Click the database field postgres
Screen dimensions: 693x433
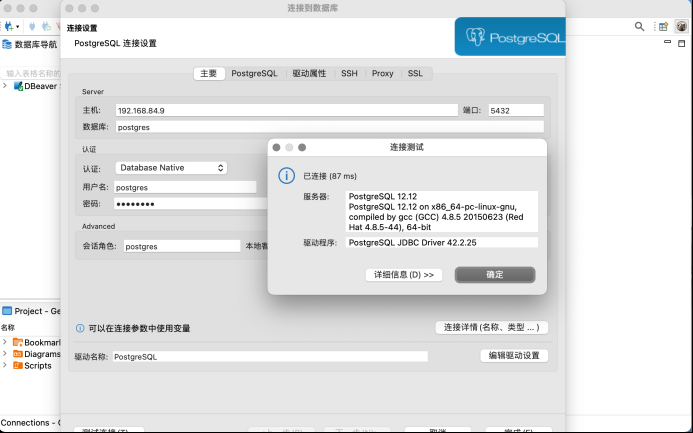point(330,127)
